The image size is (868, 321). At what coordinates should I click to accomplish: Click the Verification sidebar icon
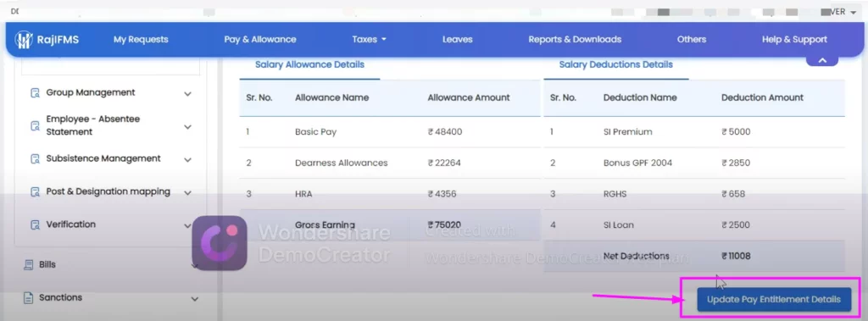point(35,224)
